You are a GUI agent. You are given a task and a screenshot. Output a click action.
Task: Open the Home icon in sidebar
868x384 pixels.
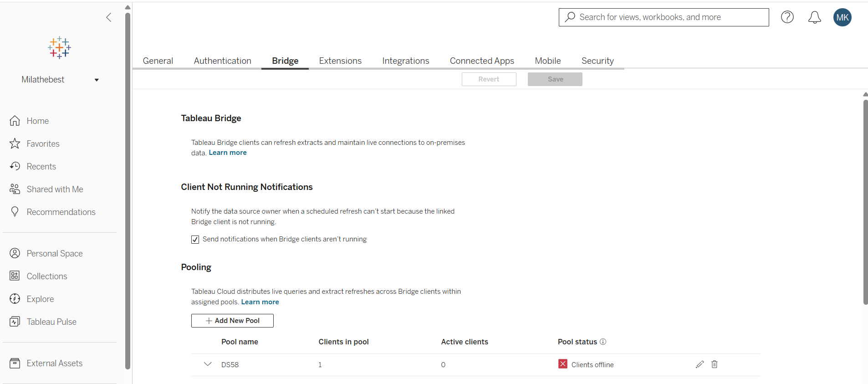[15, 121]
